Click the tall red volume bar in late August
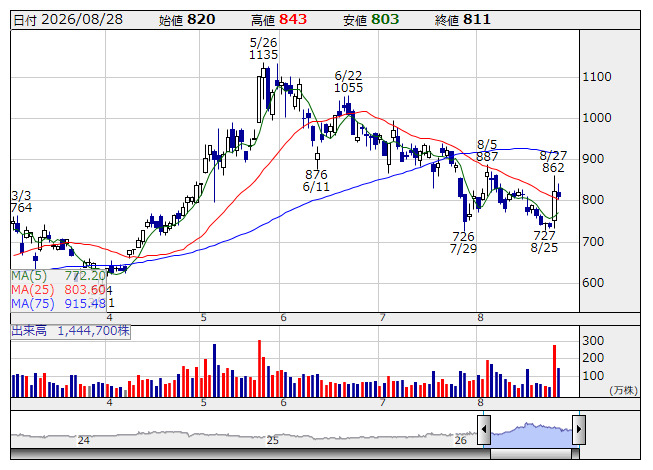 click(x=554, y=371)
